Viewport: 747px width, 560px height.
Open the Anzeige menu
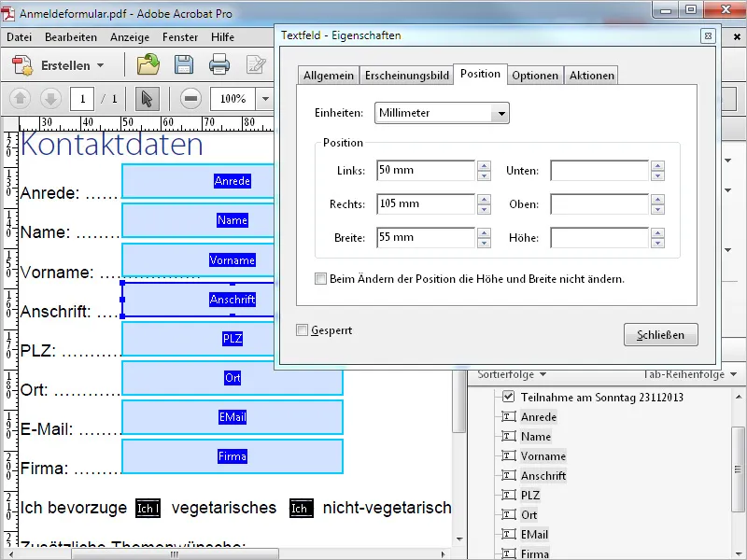tap(130, 37)
